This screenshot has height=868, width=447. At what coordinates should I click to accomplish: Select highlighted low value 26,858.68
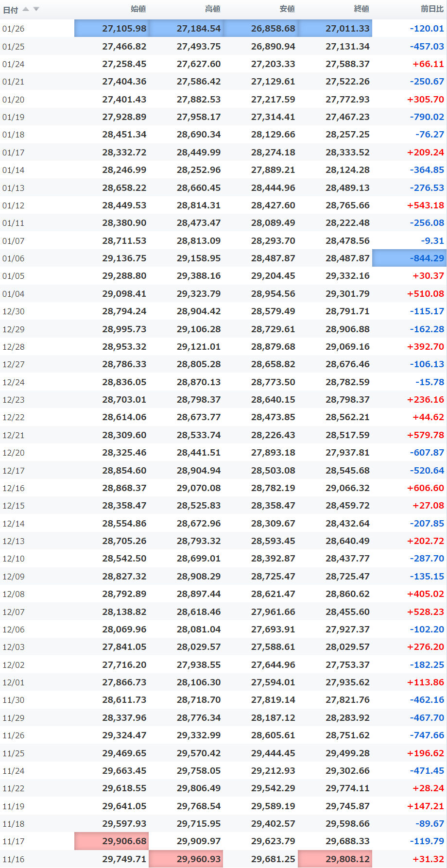(260, 29)
